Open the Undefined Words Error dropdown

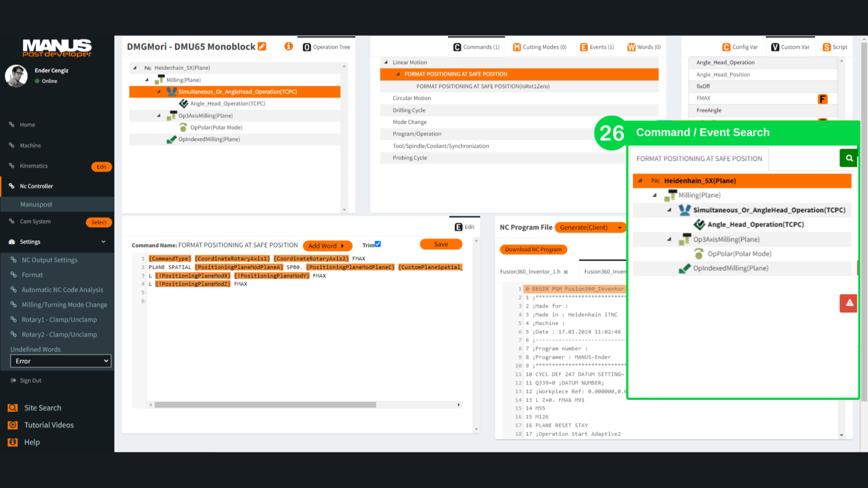[61, 361]
